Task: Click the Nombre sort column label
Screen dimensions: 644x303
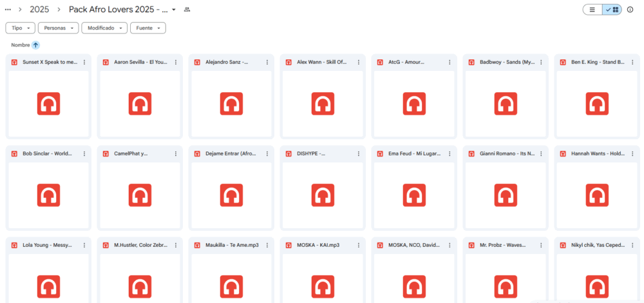Action: [20, 45]
